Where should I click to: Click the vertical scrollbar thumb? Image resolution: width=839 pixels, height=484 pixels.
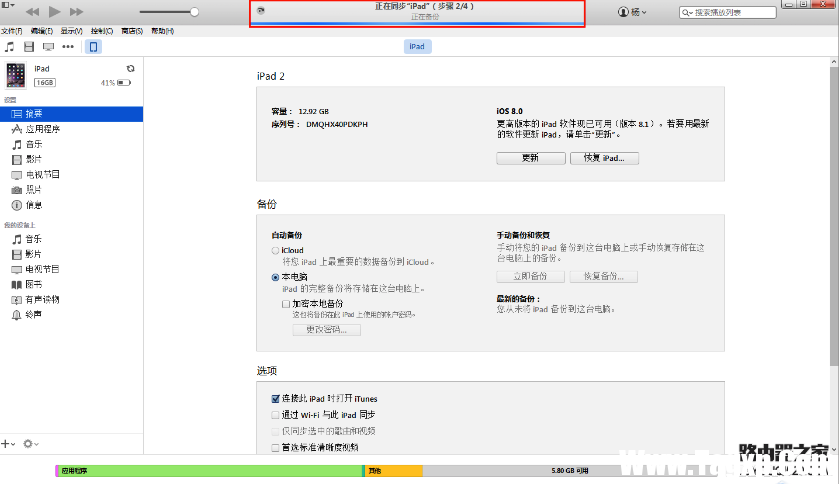[x=834, y=216]
